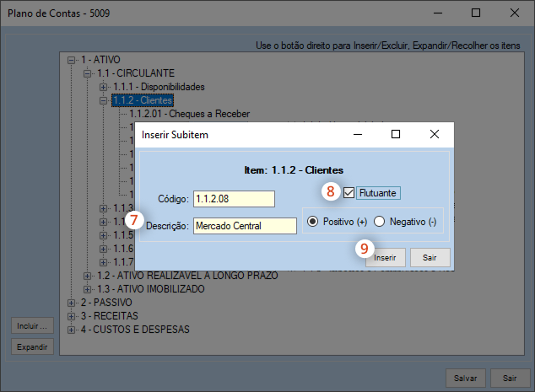This screenshot has width=535, height=392.
Task: Expand the 2 - PASSIVO node
Action: [x=73, y=302]
